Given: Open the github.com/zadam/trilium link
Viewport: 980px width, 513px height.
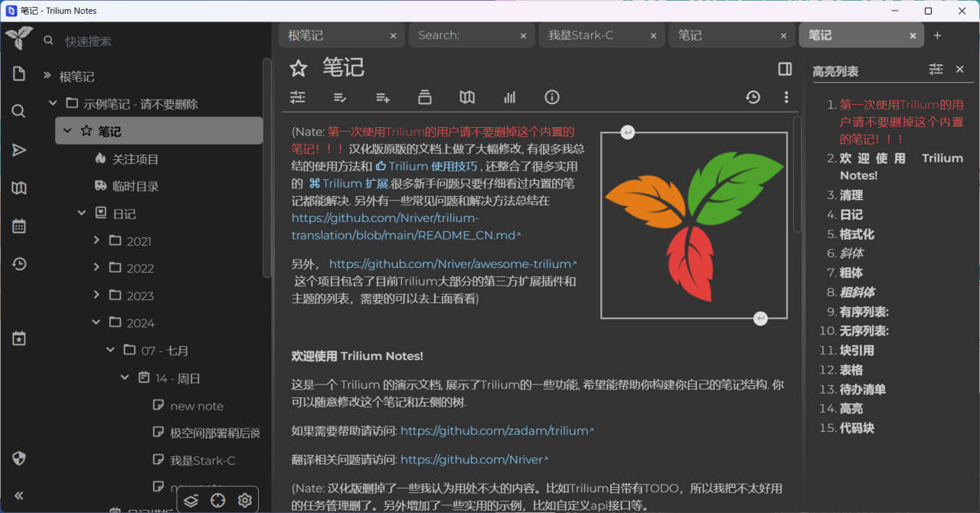Looking at the screenshot, I should 497,430.
